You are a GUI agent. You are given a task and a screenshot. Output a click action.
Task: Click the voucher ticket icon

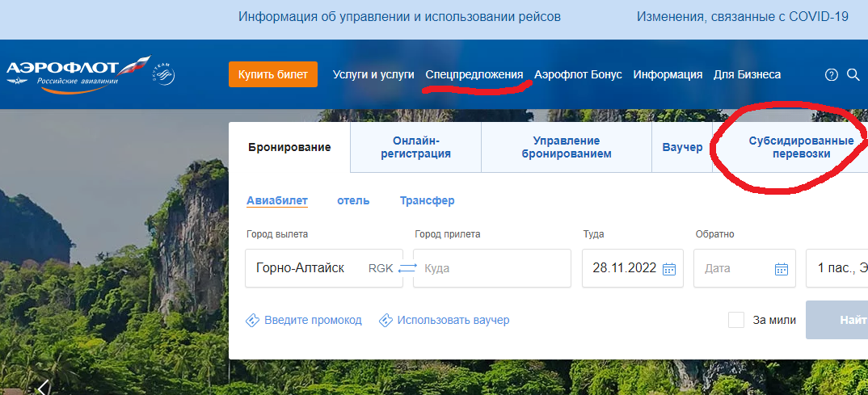pyautogui.click(x=386, y=321)
